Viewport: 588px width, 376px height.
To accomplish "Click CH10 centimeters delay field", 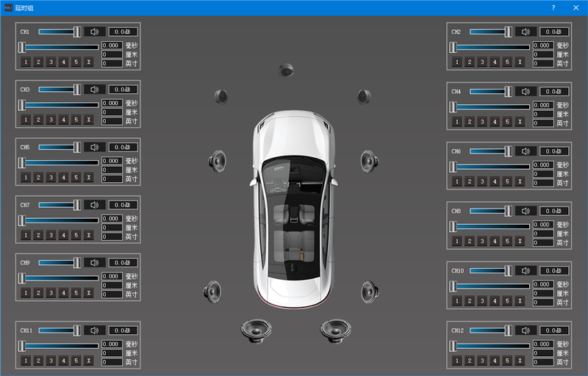I will click(x=543, y=293).
